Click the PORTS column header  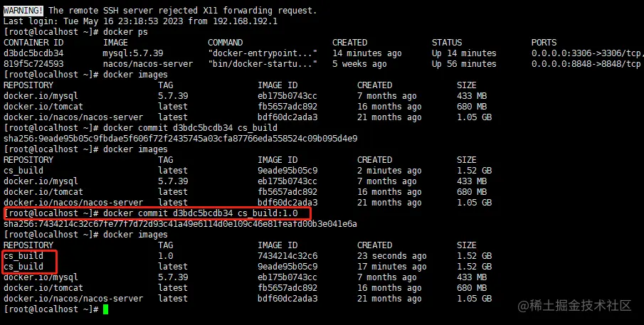[x=544, y=43]
